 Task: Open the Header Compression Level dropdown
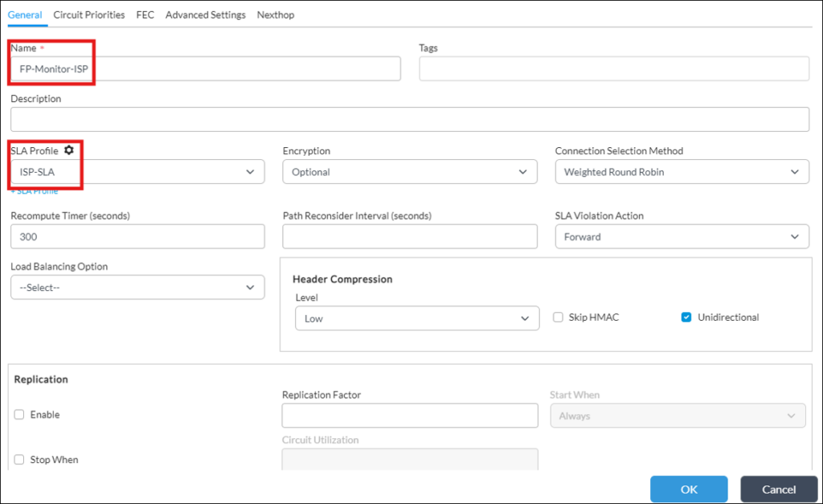[x=417, y=318]
